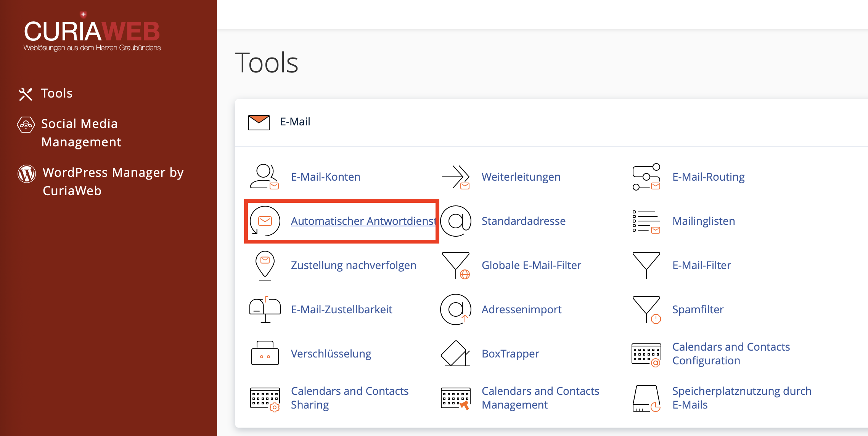The width and height of the screenshot is (868, 436).
Task: Click the Globale E-Mail-Filter funnel icon
Action: coord(456,265)
